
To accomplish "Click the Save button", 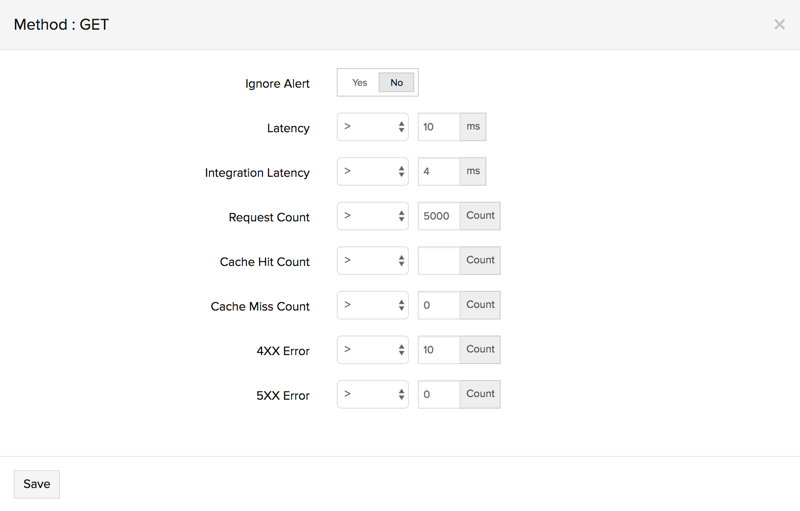I will 37,484.
